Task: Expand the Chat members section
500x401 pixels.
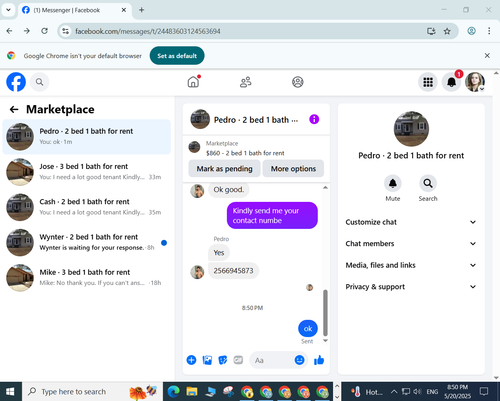Action: pyautogui.click(x=411, y=244)
